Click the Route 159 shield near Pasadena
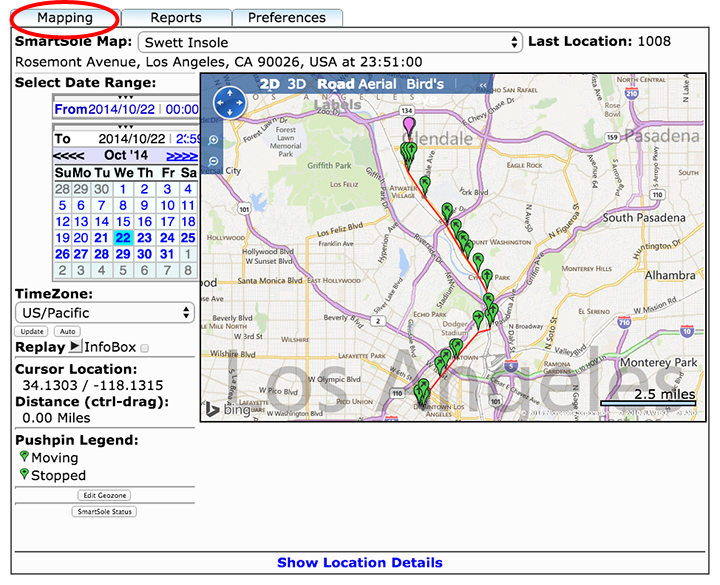Image resolution: width=720 pixels, height=585 pixels. [x=612, y=137]
